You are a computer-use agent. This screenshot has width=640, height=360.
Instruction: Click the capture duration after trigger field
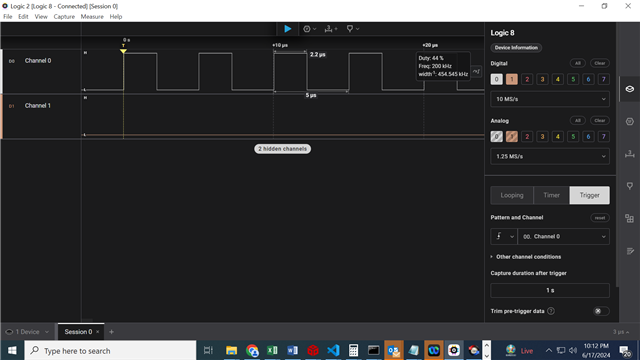click(550, 290)
